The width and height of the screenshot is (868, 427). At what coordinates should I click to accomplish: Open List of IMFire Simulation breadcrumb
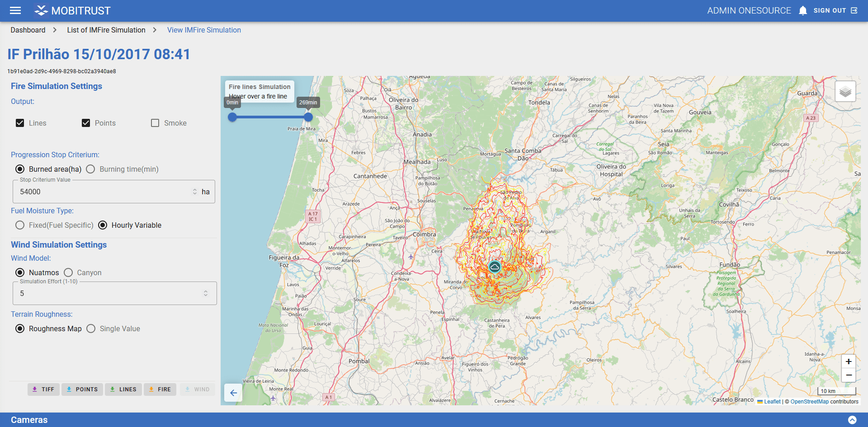(106, 30)
